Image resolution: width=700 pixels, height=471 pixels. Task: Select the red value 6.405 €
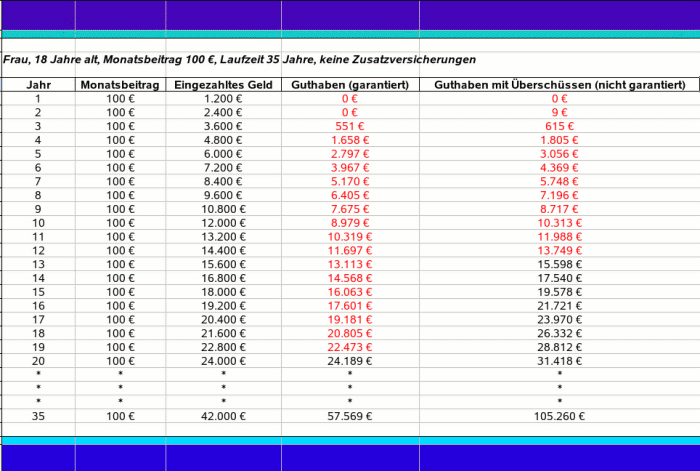coord(350,196)
